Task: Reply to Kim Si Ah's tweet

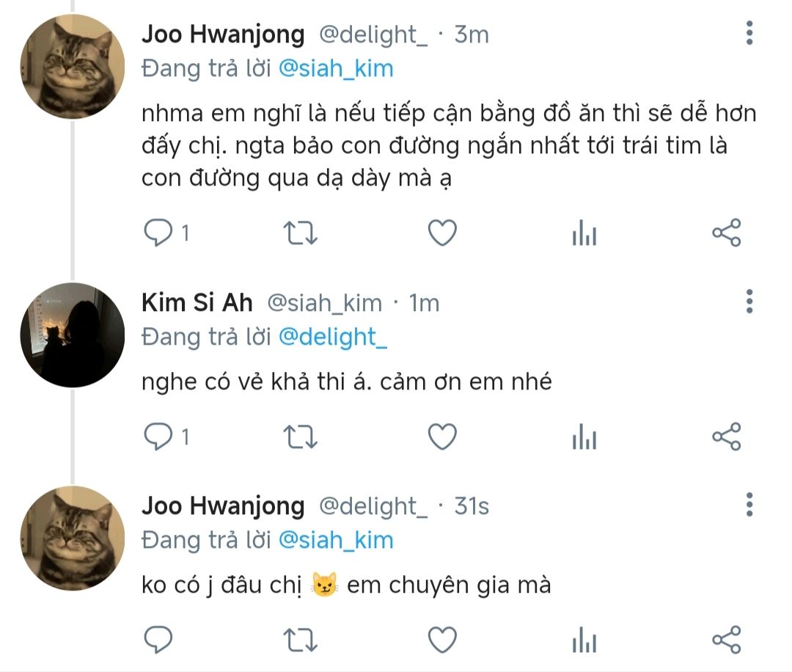Action: pyautogui.click(x=156, y=437)
